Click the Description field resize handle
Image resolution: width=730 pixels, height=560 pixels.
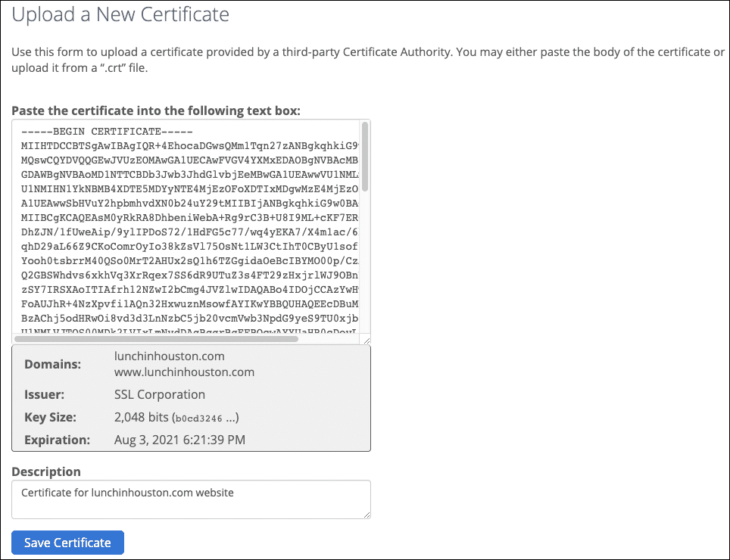tap(366, 514)
